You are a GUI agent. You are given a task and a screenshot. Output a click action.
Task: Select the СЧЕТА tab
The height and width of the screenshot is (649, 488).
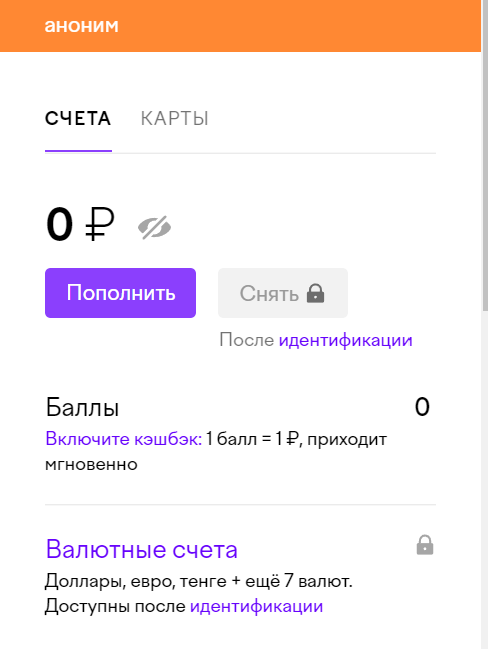[x=78, y=119]
